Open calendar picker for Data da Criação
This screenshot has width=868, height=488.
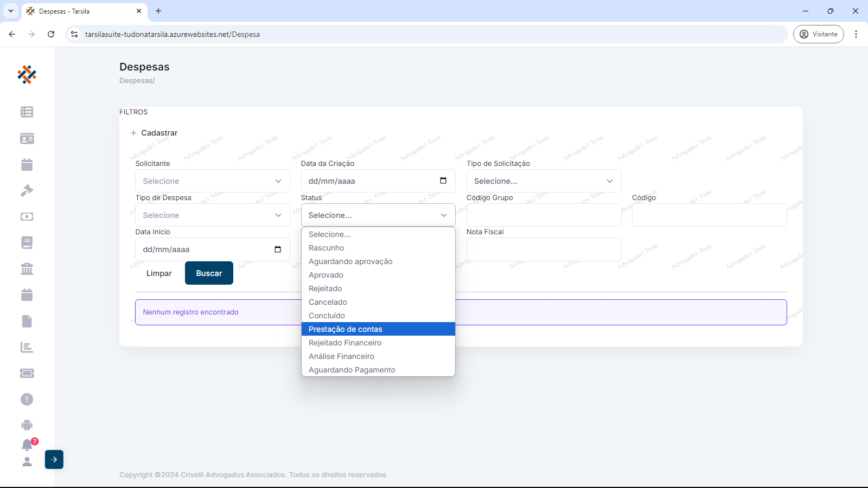click(x=443, y=181)
